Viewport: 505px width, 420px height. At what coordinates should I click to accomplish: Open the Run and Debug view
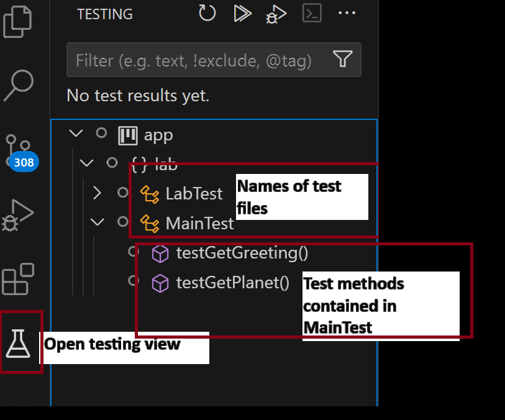click(19, 216)
